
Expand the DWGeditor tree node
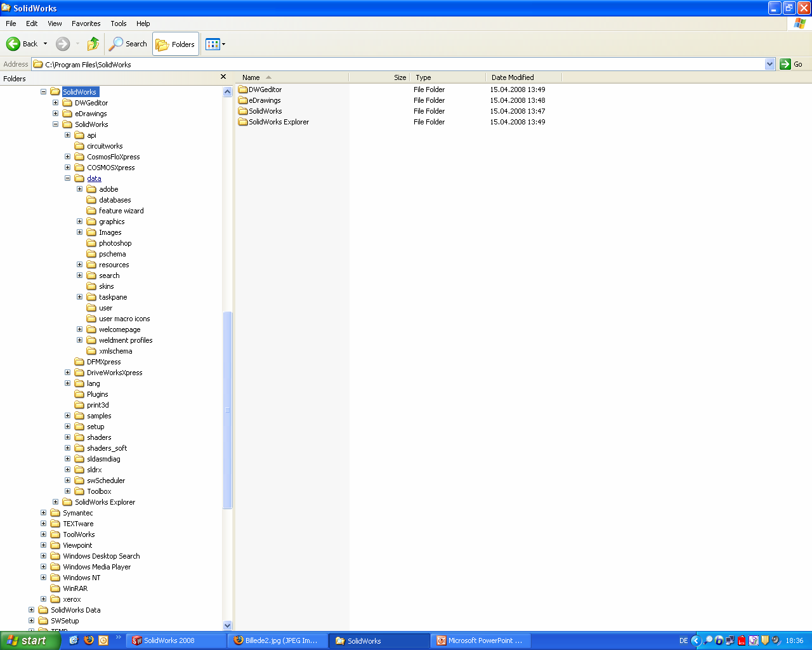coord(55,103)
